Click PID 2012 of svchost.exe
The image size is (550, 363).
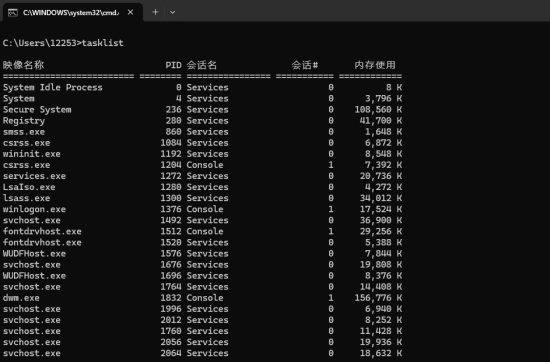point(171,320)
